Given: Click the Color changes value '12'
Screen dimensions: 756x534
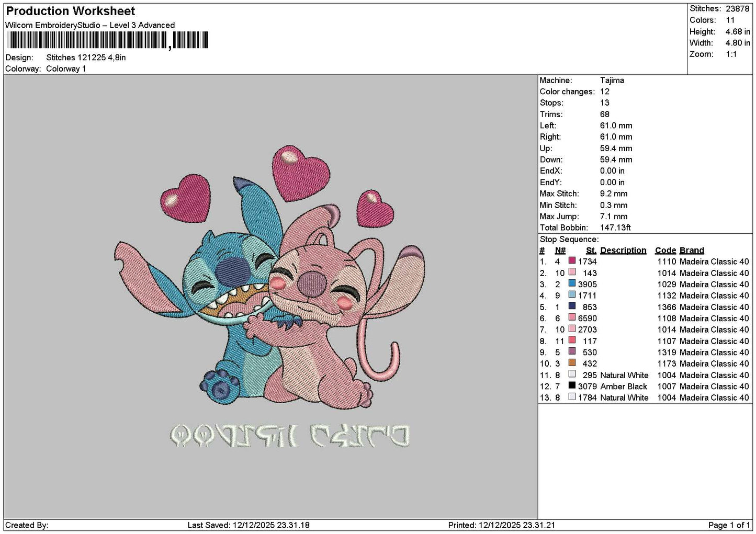Looking at the screenshot, I should [x=605, y=92].
